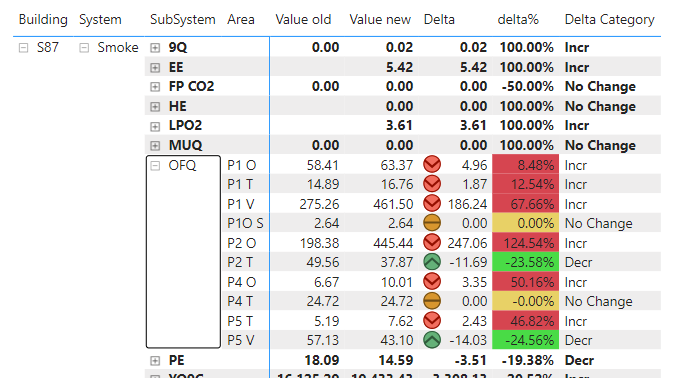The width and height of the screenshot is (699, 378).
Task: Click red down-arrow icon in P4 O row
Action: (x=432, y=281)
